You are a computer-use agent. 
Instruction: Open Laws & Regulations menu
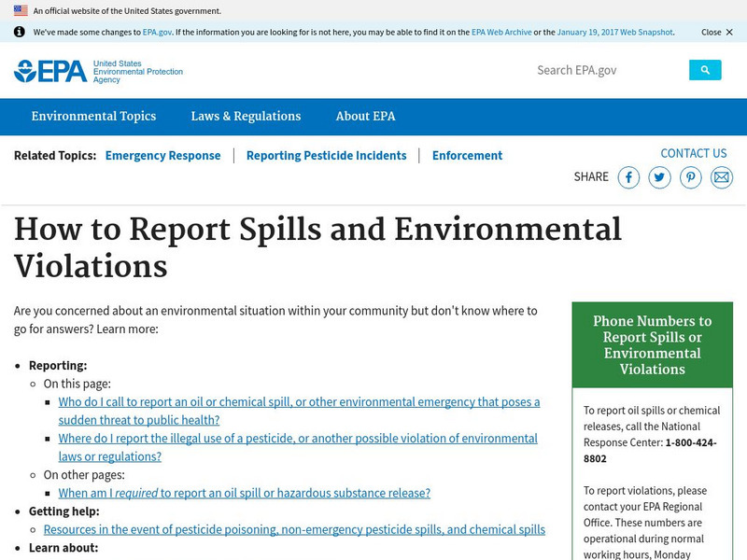(246, 116)
